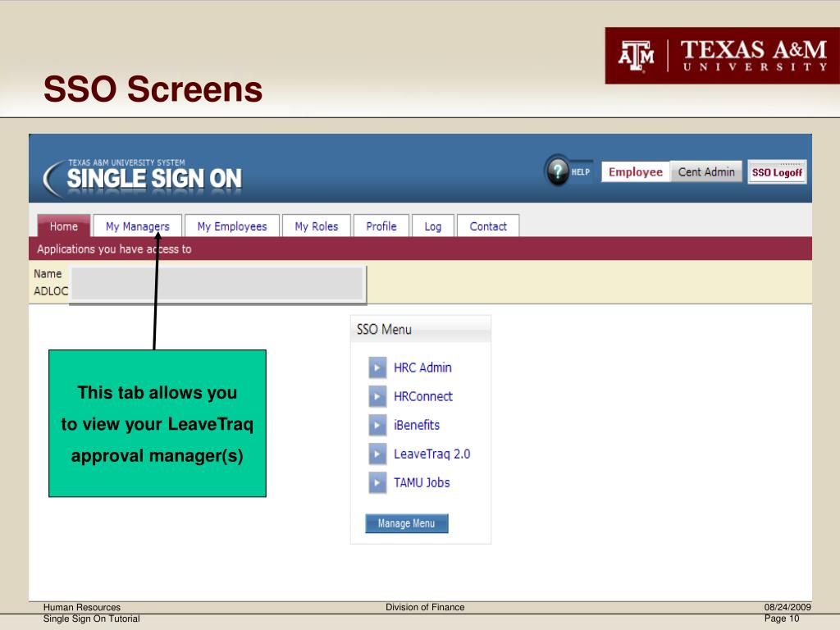Click the Texas A&M University logo
840x630 pixels.
pos(722,55)
